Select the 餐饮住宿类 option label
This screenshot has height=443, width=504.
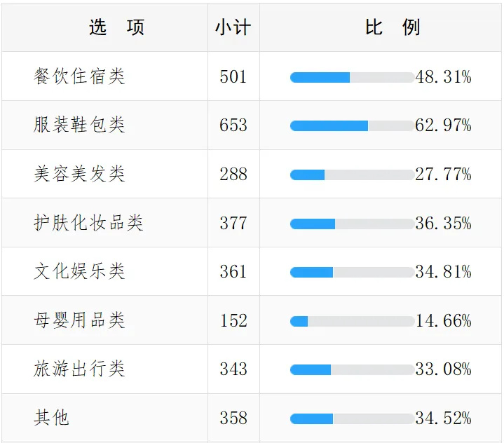(79, 76)
